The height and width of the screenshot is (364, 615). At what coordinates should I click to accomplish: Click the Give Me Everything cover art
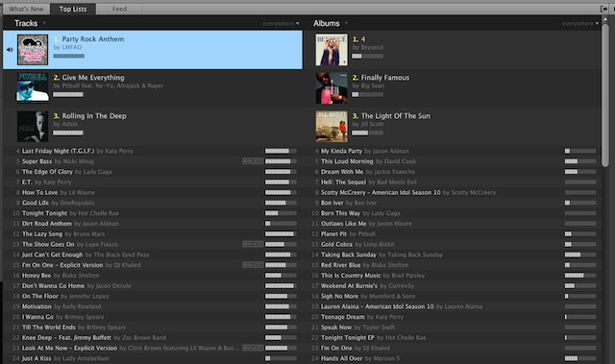pyautogui.click(x=33, y=87)
